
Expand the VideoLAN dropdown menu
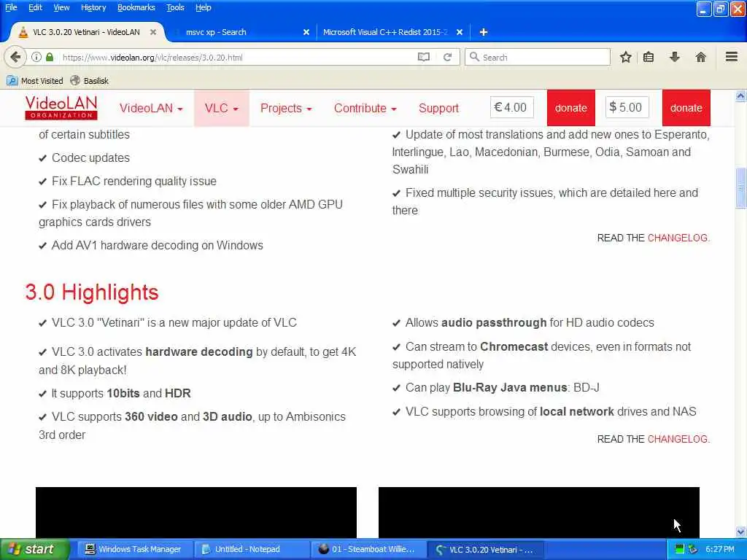(x=151, y=108)
